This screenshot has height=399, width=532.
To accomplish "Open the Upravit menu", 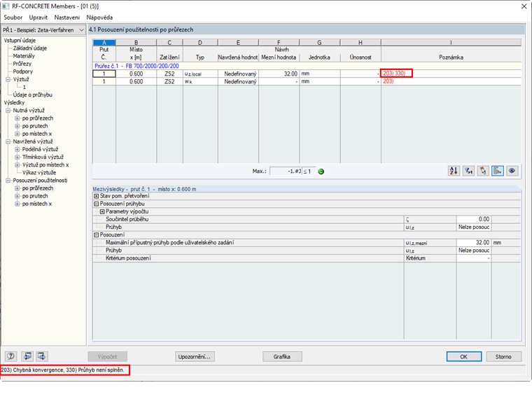I will click(38, 17).
